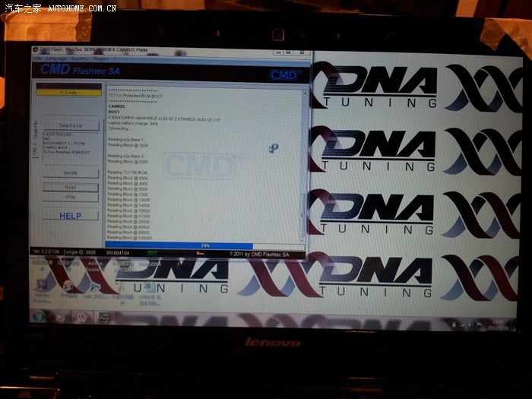The width and height of the screenshot is (532, 399).
Task: Click the log panel scrollbar thumb
Action: click(x=302, y=214)
